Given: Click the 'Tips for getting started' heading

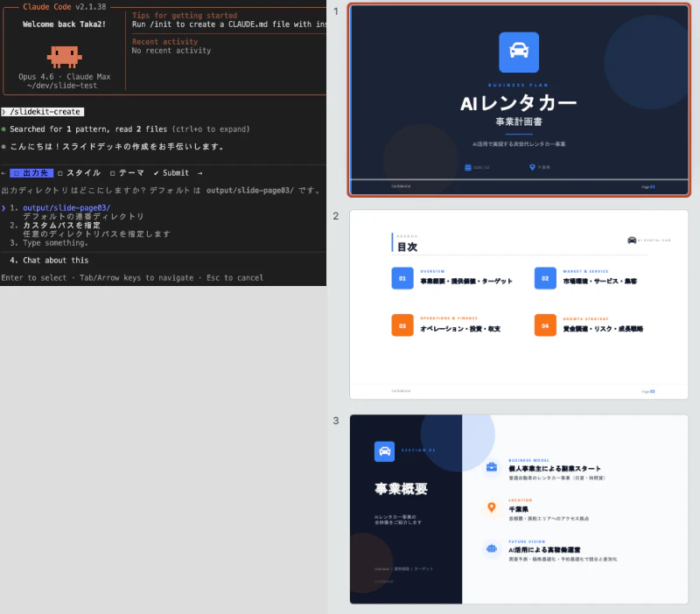Looking at the screenshot, I should point(185,16).
